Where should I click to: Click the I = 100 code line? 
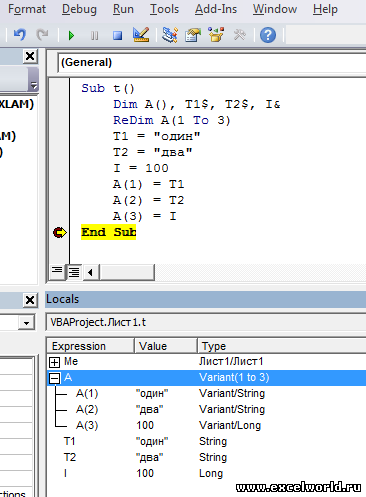(x=141, y=168)
